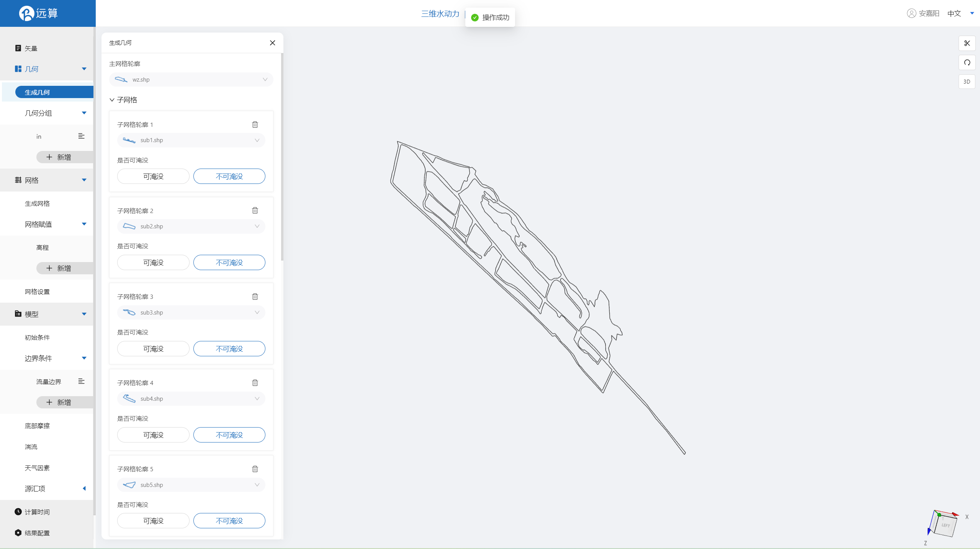The width and height of the screenshot is (980, 549).
Task: Delete sub-grid outline 2 via trash icon
Action: (255, 210)
